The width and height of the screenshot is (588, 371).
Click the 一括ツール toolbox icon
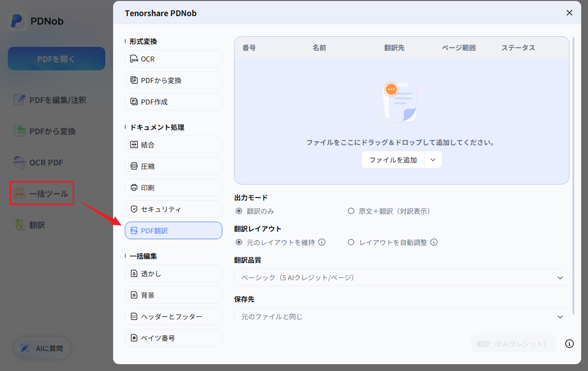coord(19,194)
